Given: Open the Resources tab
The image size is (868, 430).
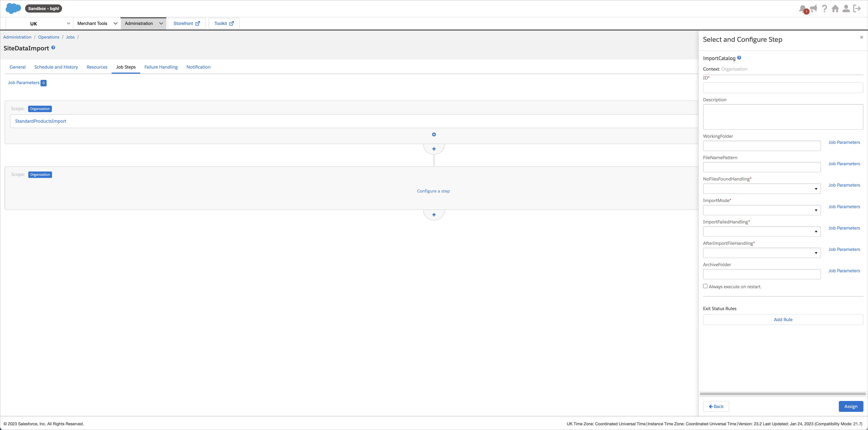Looking at the screenshot, I should 97,67.
